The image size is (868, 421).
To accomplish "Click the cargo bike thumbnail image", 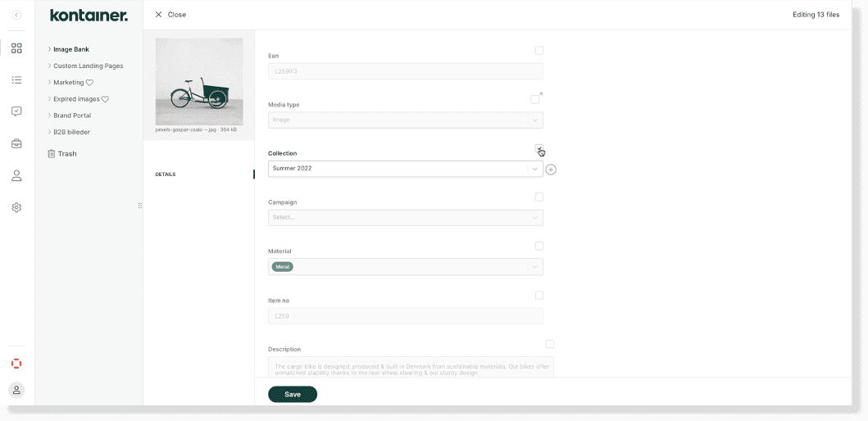I will 198,82.
